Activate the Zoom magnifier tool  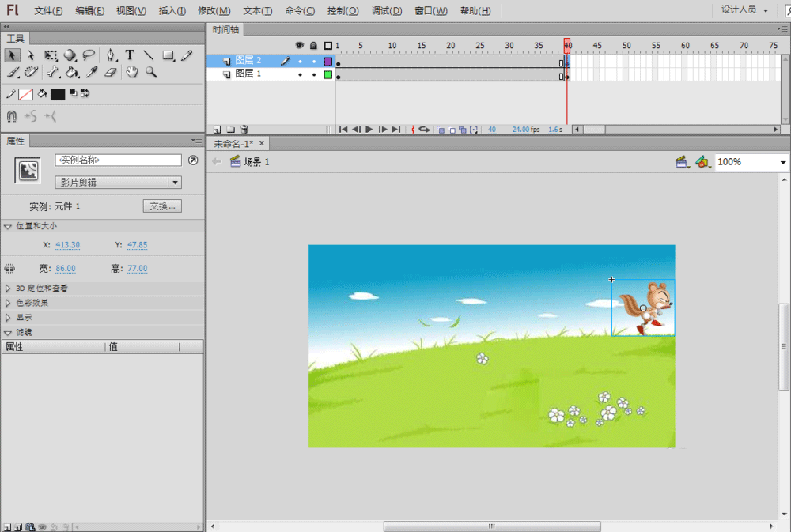[150, 73]
